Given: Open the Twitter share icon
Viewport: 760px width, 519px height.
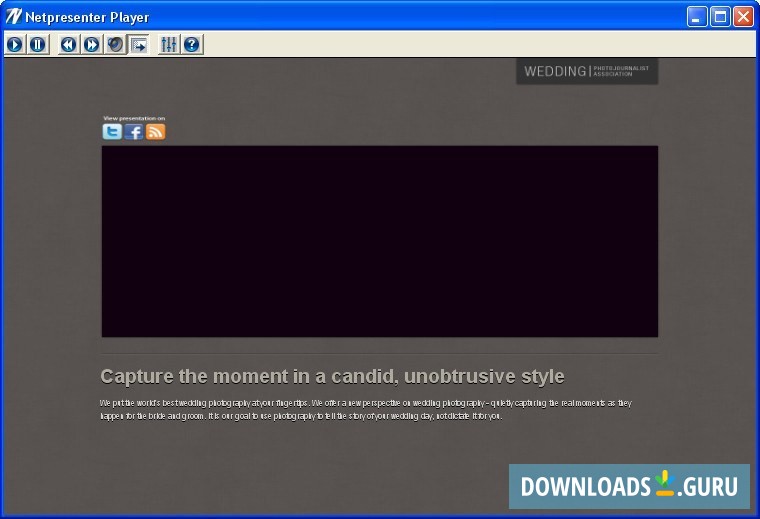Looking at the screenshot, I should coord(112,131).
